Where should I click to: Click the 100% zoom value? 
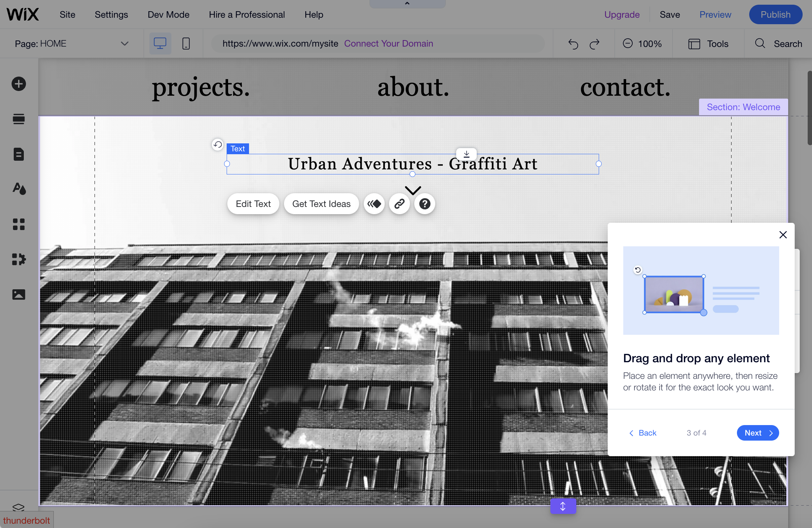tap(650, 44)
